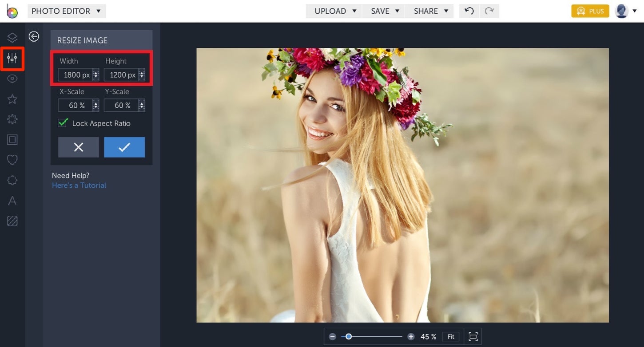The height and width of the screenshot is (347, 644).
Task: Disable the Lock Aspect Ratio checkbox
Action: [62, 123]
